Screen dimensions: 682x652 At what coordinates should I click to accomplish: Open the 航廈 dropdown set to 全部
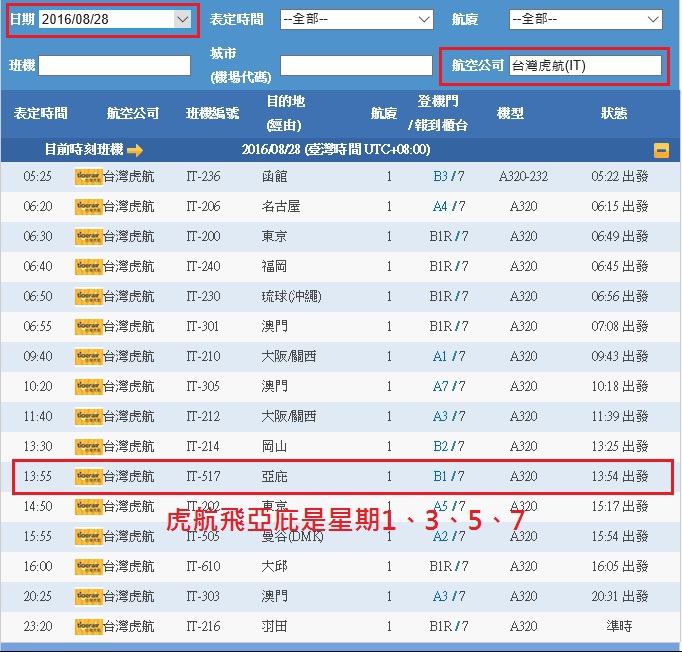pos(586,20)
